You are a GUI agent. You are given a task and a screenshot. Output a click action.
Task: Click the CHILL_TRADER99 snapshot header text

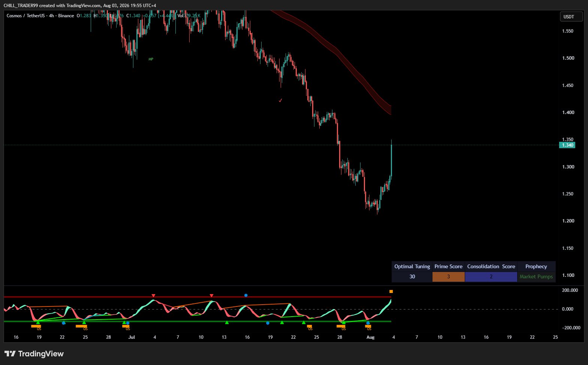80,6
